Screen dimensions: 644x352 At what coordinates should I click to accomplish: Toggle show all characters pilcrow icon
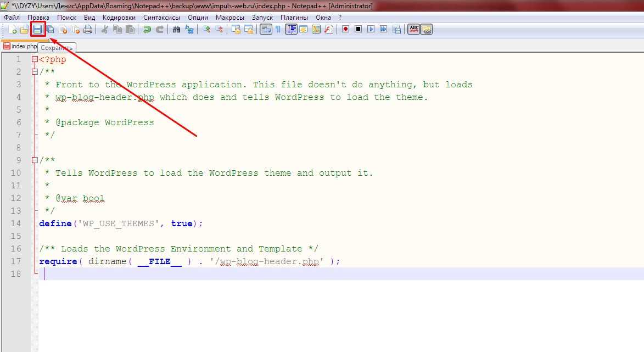(x=278, y=30)
